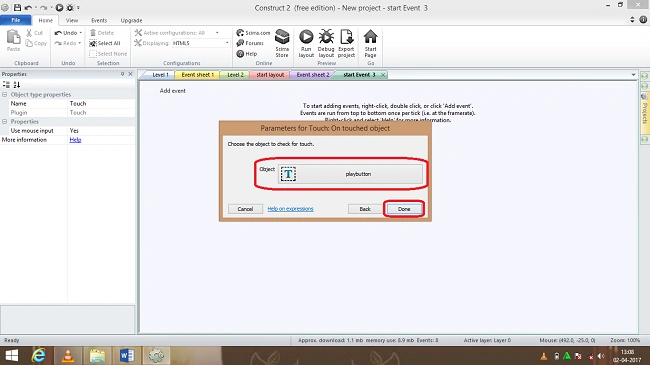Switch to the Upgrade ribbon tab

tap(131, 20)
